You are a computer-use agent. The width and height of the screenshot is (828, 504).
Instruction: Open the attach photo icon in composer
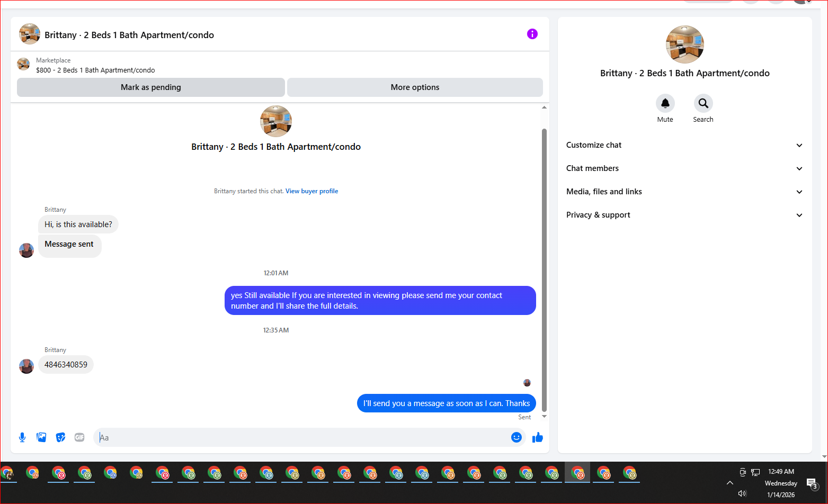(41, 437)
